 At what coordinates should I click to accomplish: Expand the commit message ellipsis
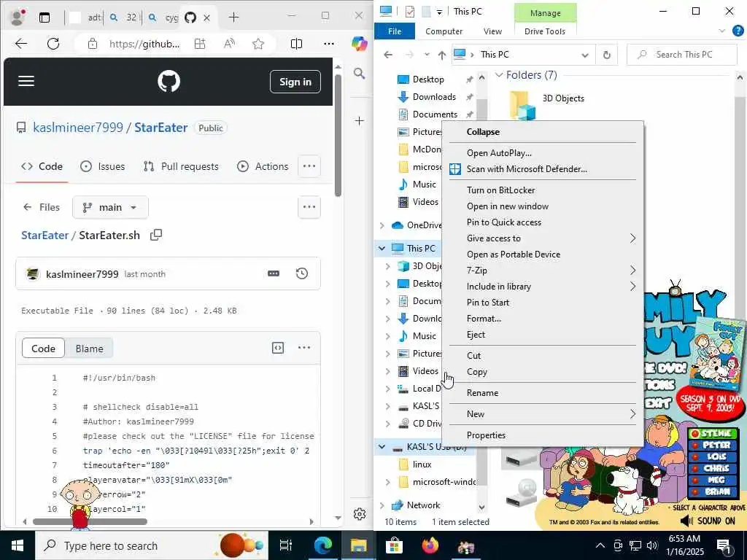click(x=274, y=273)
